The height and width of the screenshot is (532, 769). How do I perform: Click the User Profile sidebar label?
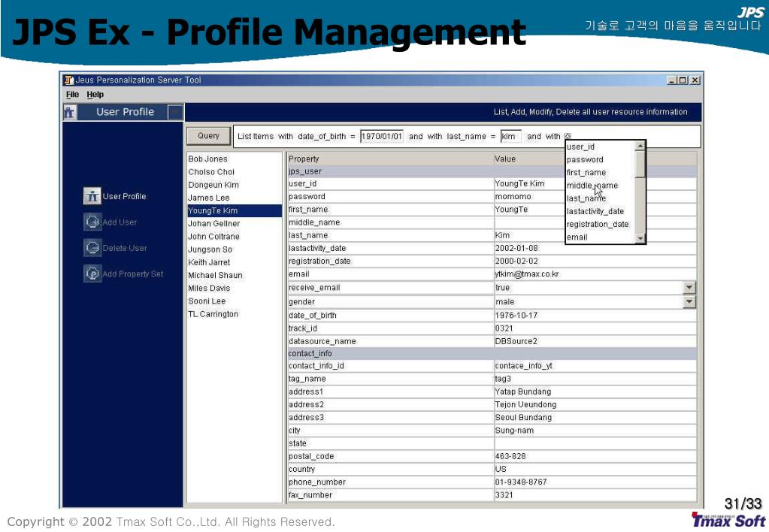coord(125,196)
